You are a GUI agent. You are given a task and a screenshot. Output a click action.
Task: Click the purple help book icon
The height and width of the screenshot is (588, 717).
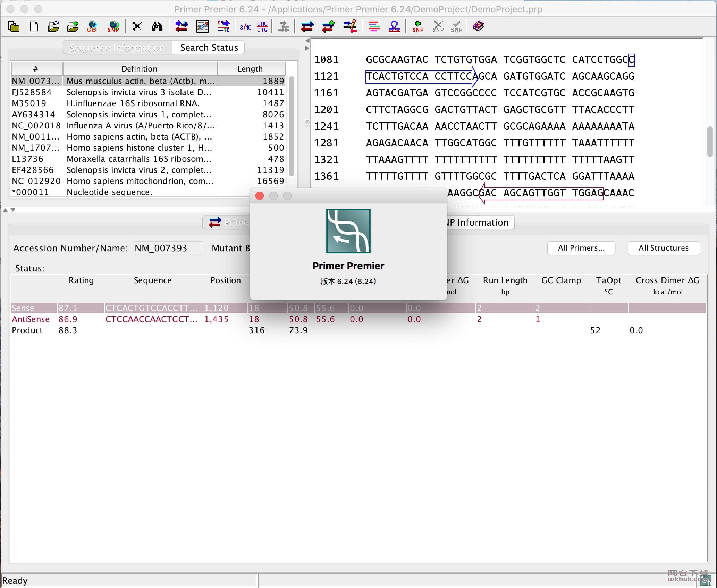point(478,26)
